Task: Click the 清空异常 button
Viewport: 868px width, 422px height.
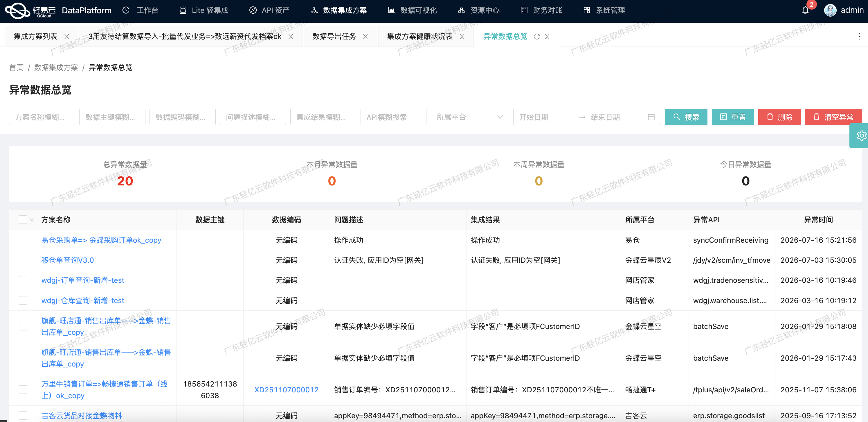Action: coord(833,117)
